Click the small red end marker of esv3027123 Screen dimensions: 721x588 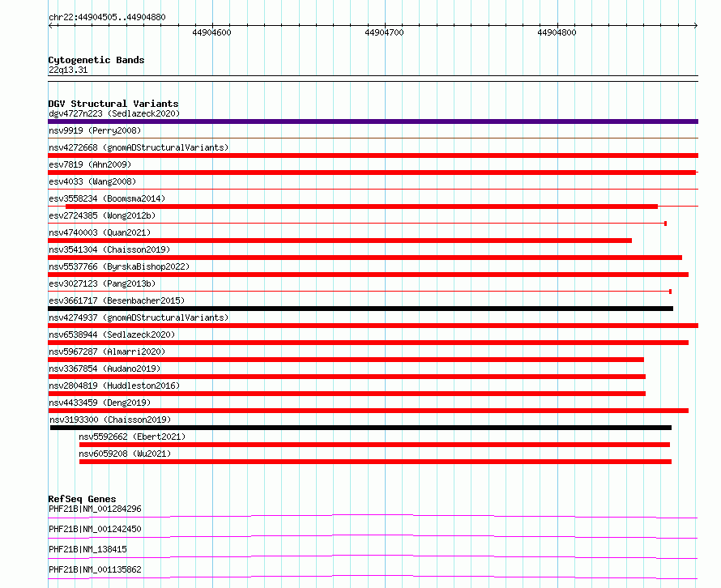click(671, 292)
